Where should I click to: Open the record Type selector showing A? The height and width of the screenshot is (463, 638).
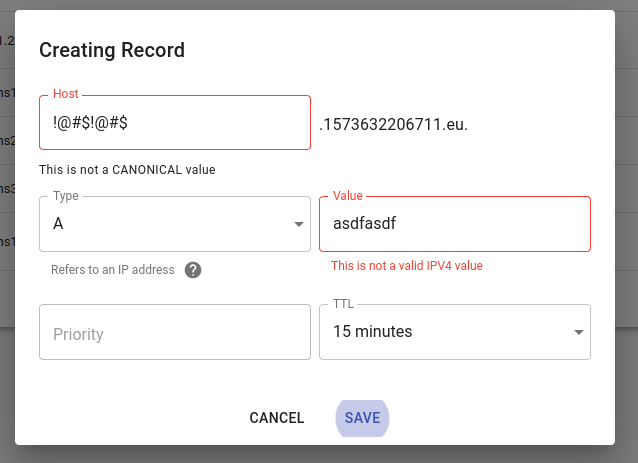175,224
